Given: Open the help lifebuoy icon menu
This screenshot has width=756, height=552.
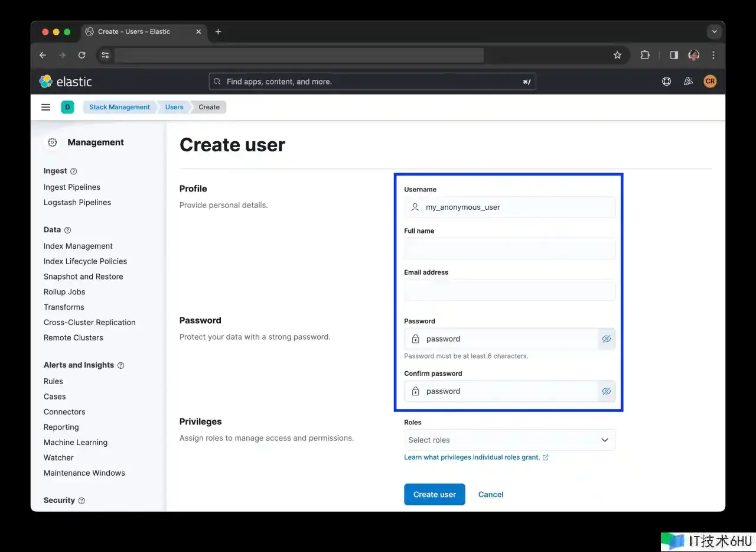Looking at the screenshot, I should pos(666,82).
